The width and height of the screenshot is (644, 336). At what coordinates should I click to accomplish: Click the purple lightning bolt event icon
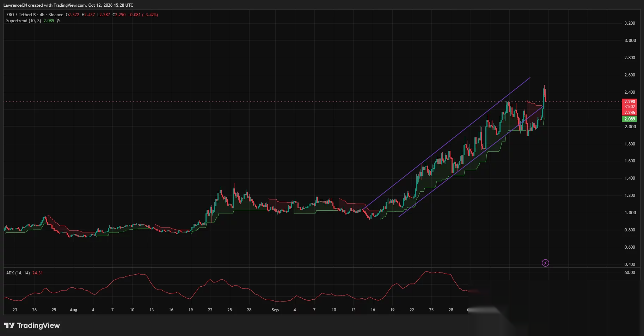point(545,263)
